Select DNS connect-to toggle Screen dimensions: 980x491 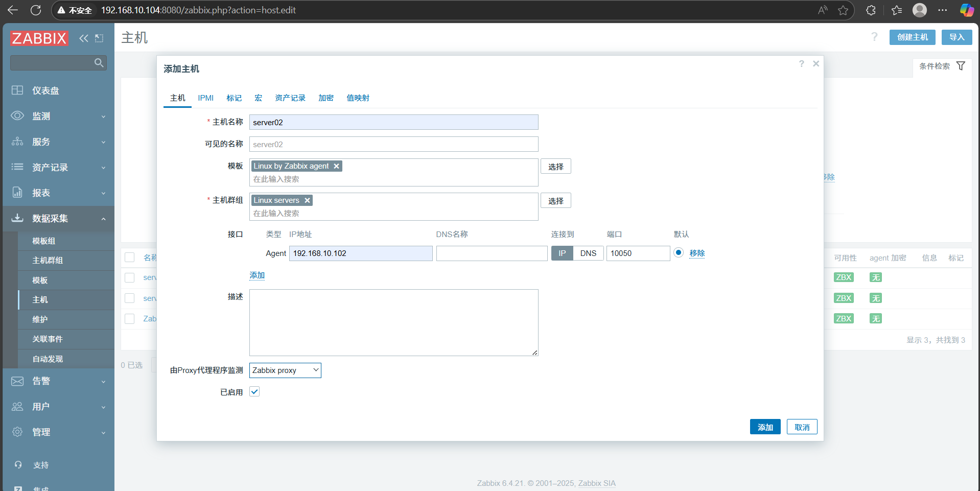pyautogui.click(x=588, y=253)
